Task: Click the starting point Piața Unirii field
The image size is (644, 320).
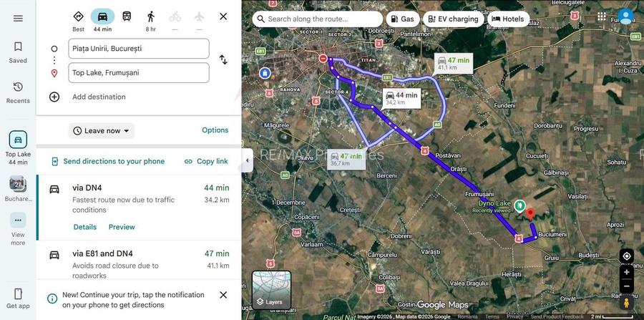Action: [x=139, y=49]
